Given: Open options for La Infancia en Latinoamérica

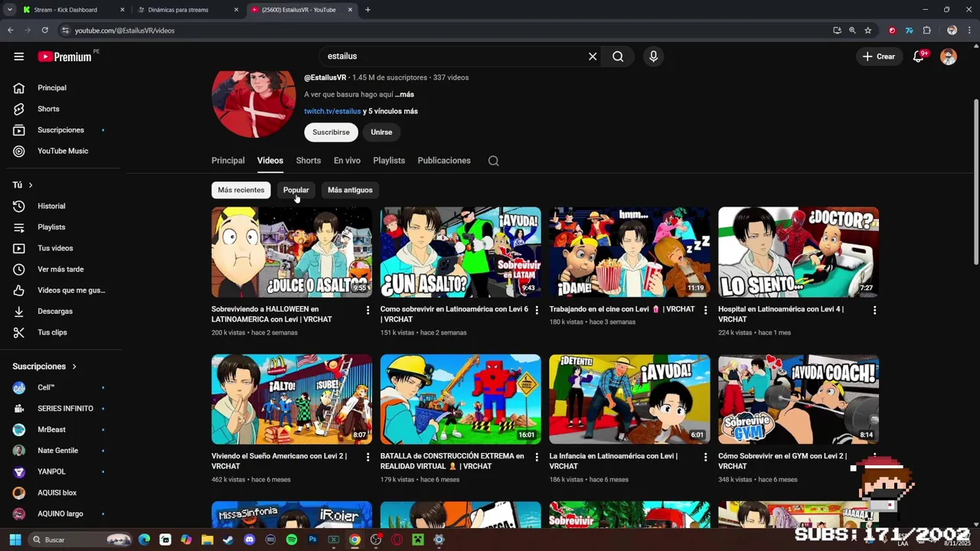Looking at the screenshot, I should [x=705, y=457].
